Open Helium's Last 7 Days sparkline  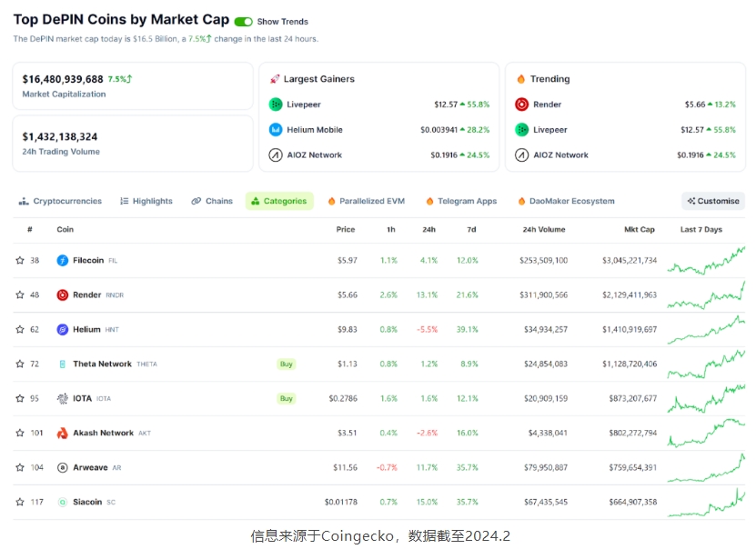[x=706, y=329]
